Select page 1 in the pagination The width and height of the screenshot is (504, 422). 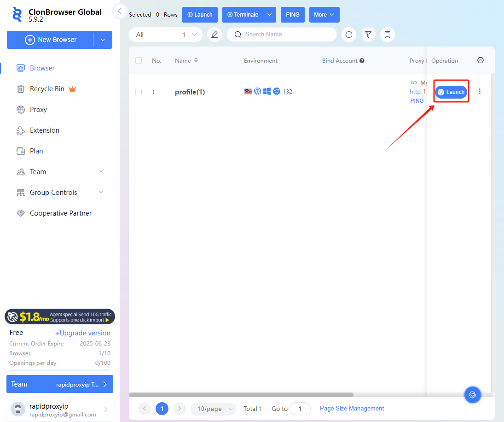click(162, 409)
